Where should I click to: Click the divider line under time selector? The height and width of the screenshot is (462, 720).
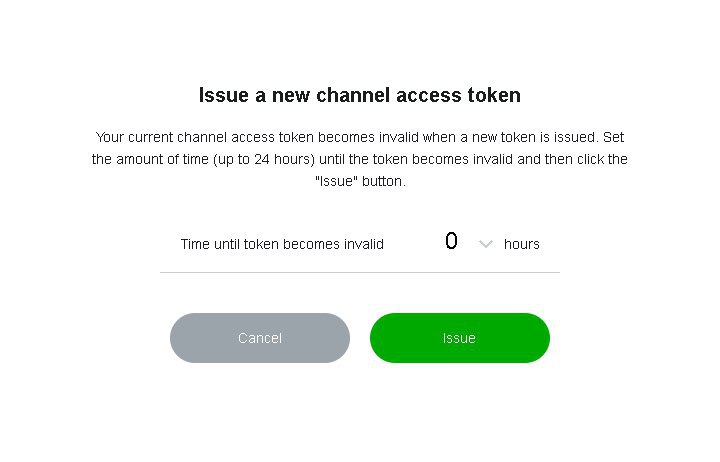click(360, 272)
